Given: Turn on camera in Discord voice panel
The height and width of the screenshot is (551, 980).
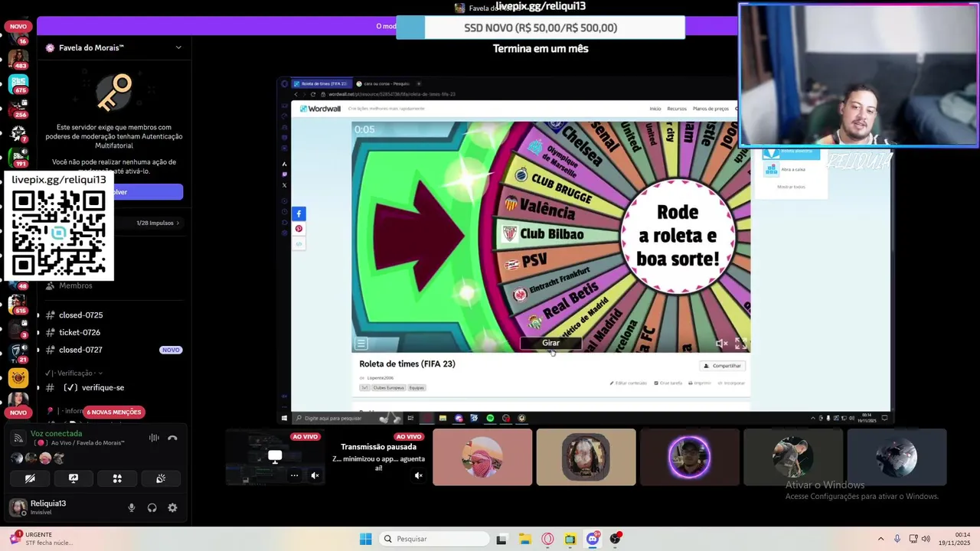Looking at the screenshot, I should [x=30, y=478].
